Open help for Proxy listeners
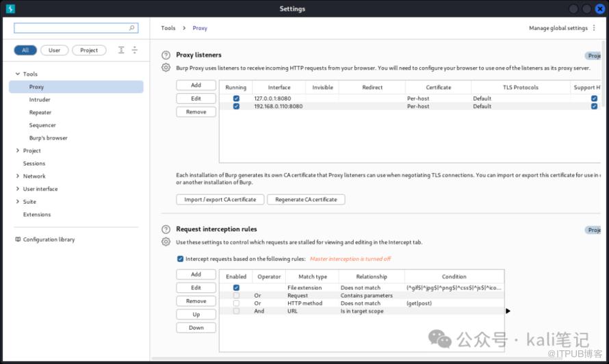This screenshot has width=609, height=364. [x=166, y=55]
